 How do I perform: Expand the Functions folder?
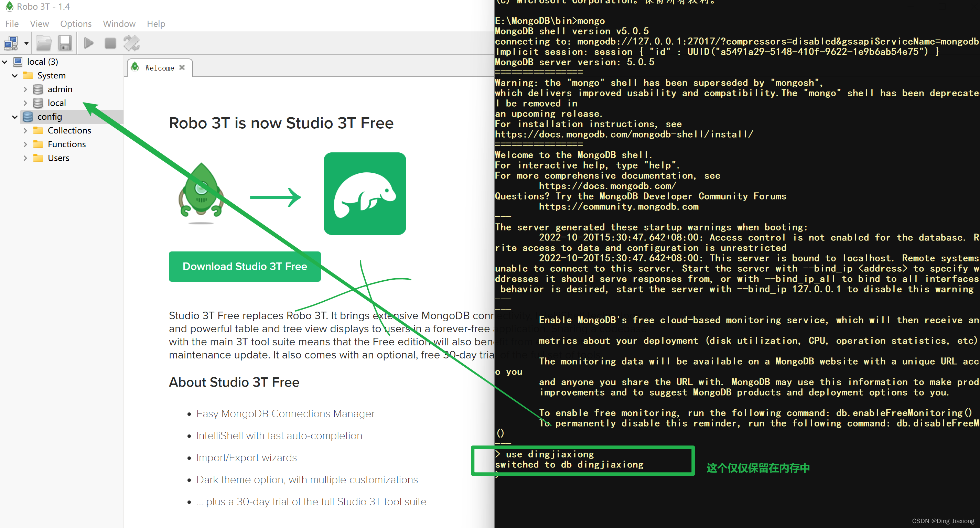(25, 144)
